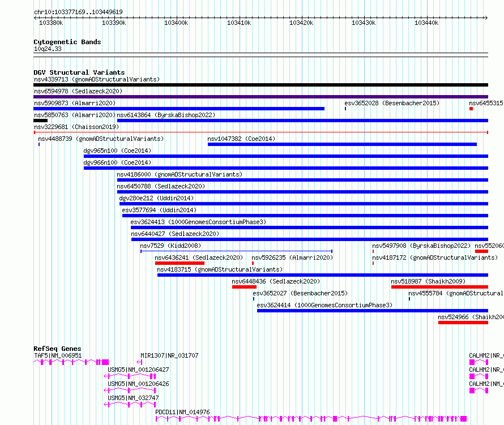Select the nsv4183715 blue variant bar
This screenshot has height=425, width=504.
click(323, 275)
